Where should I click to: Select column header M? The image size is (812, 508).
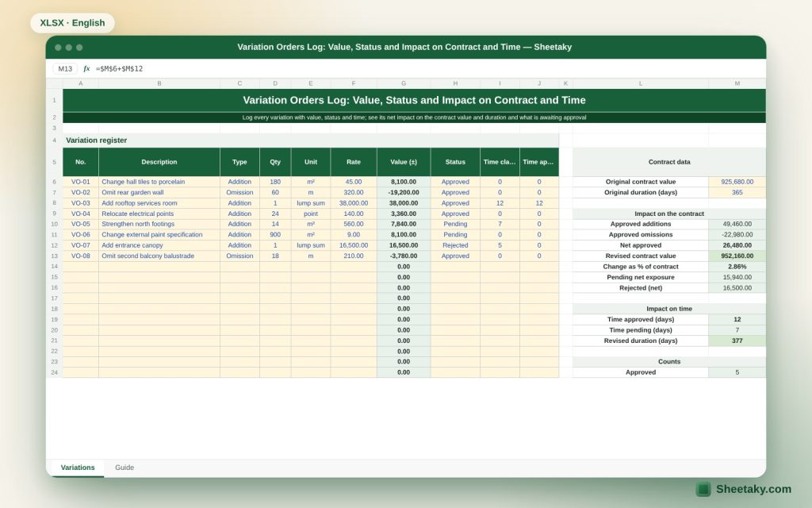click(x=737, y=83)
